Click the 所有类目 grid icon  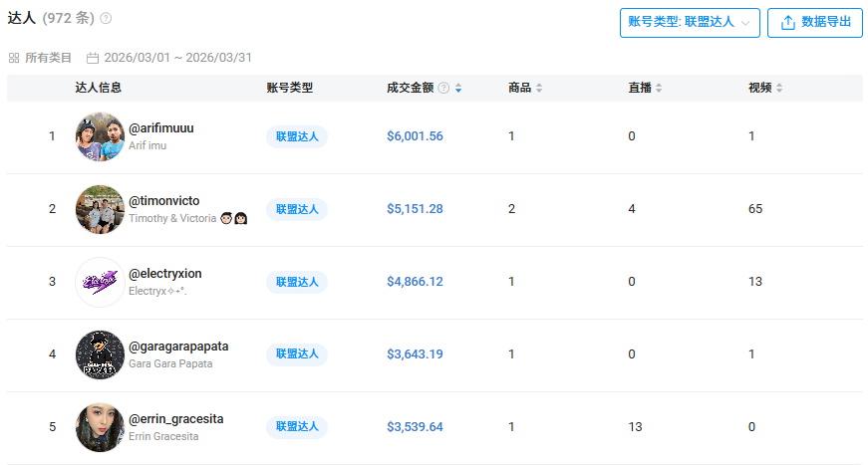[14, 58]
